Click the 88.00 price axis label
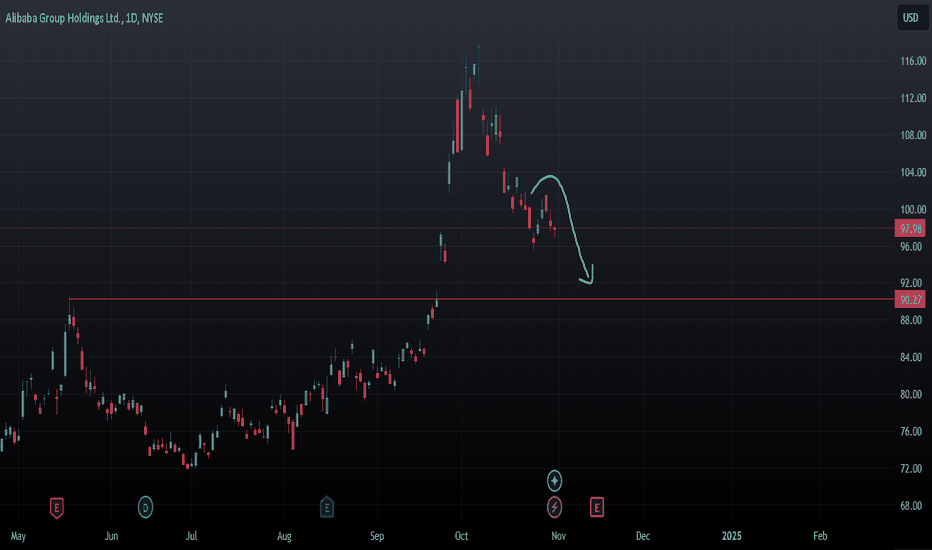 [x=913, y=320]
